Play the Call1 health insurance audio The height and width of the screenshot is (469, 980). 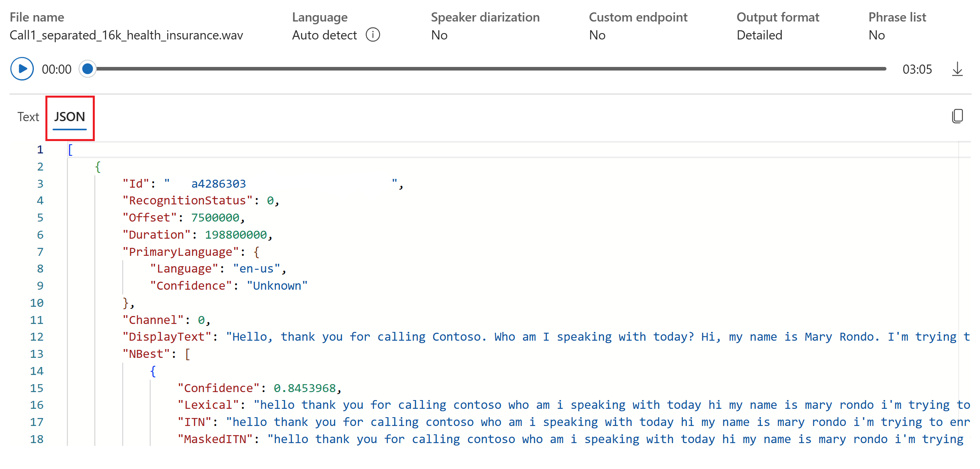(x=22, y=69)
